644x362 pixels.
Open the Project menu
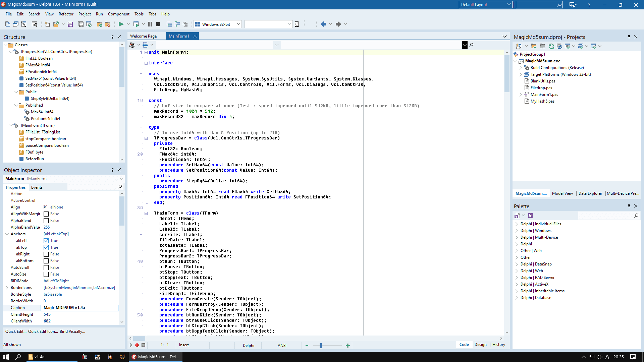85,14
